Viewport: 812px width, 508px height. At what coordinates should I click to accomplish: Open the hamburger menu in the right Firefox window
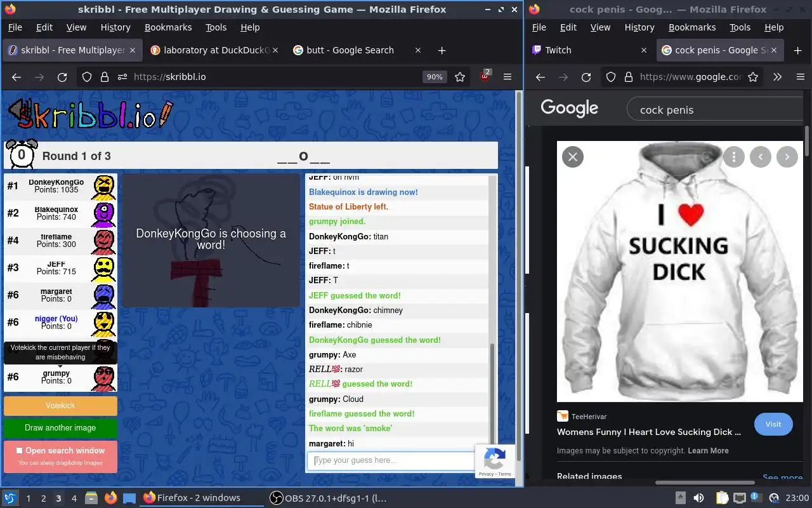tap(801, 77)
